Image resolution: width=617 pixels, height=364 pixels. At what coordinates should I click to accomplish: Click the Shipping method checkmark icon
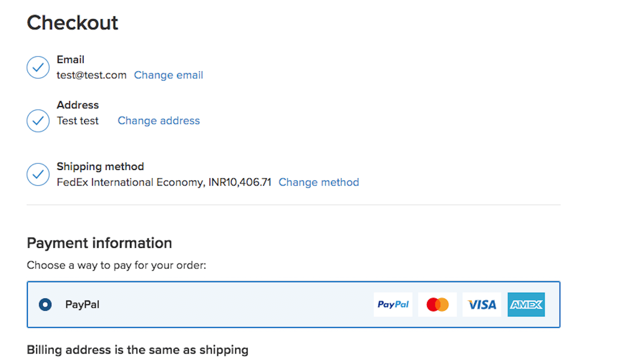pyautogui.click(x=38, y=174)
